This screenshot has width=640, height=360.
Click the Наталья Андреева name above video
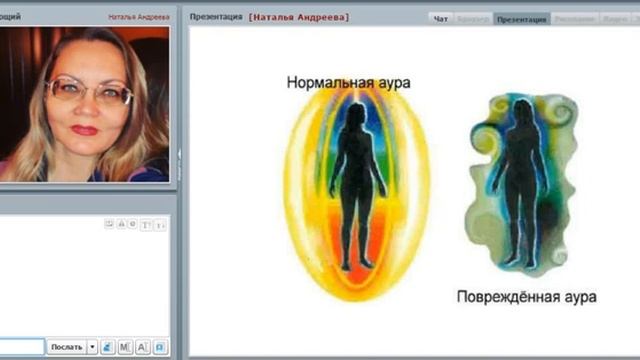coord(139,17)
